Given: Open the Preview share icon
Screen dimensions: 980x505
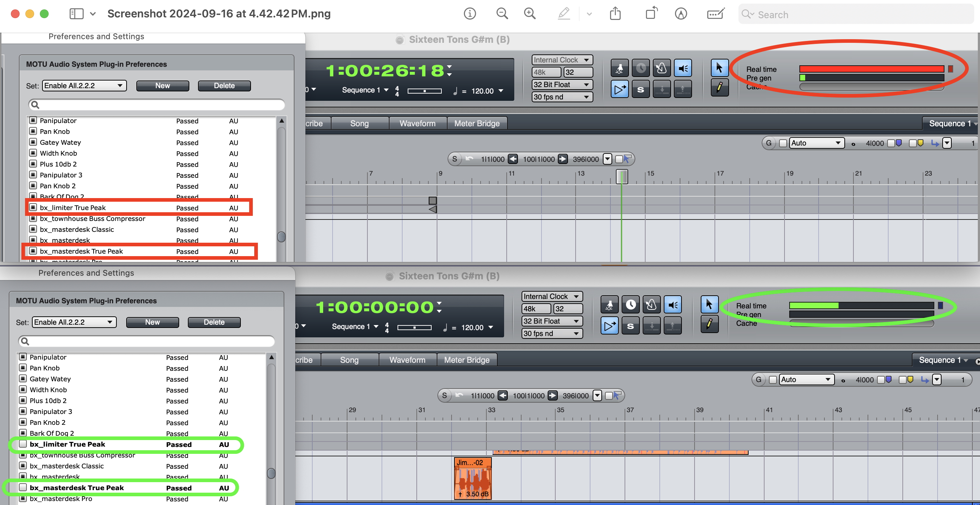Looking at the screenshot, I should click(x=615, y=14).
